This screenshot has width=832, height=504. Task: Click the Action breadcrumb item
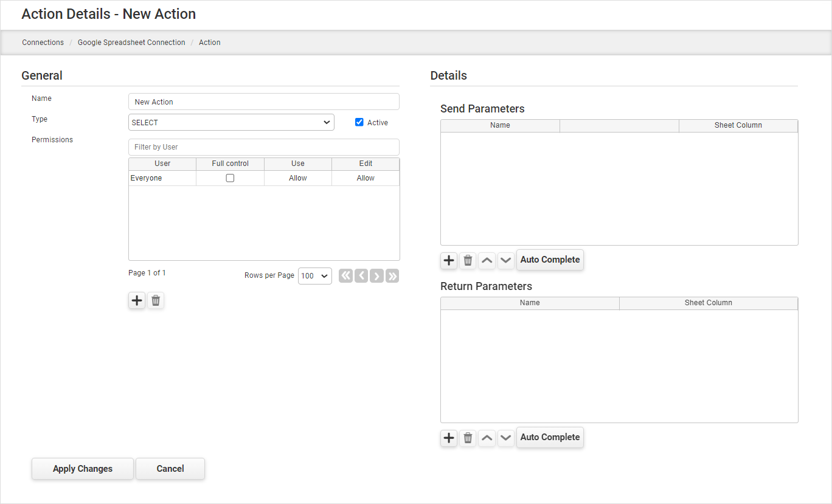[210, 43]
